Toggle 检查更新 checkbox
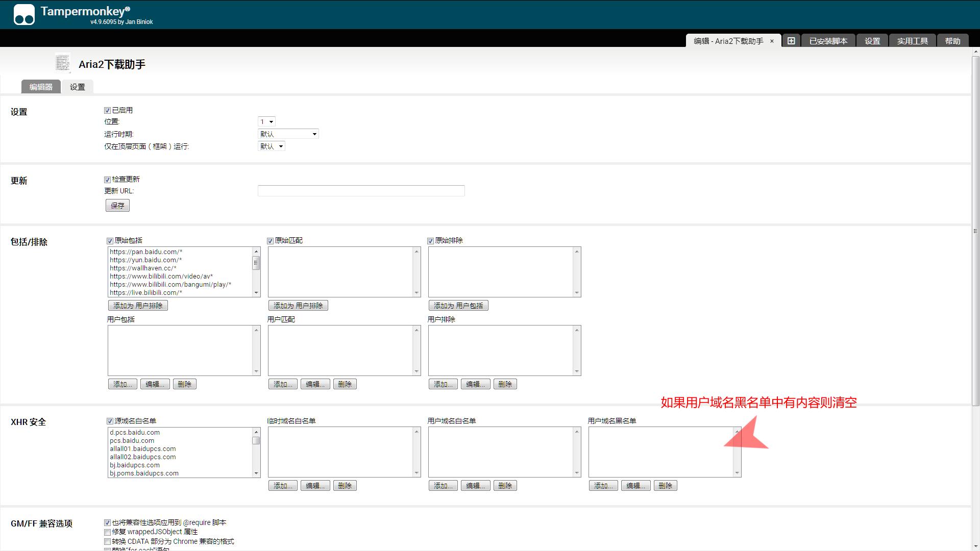The image size is (980, 551). tap(107, 180)
